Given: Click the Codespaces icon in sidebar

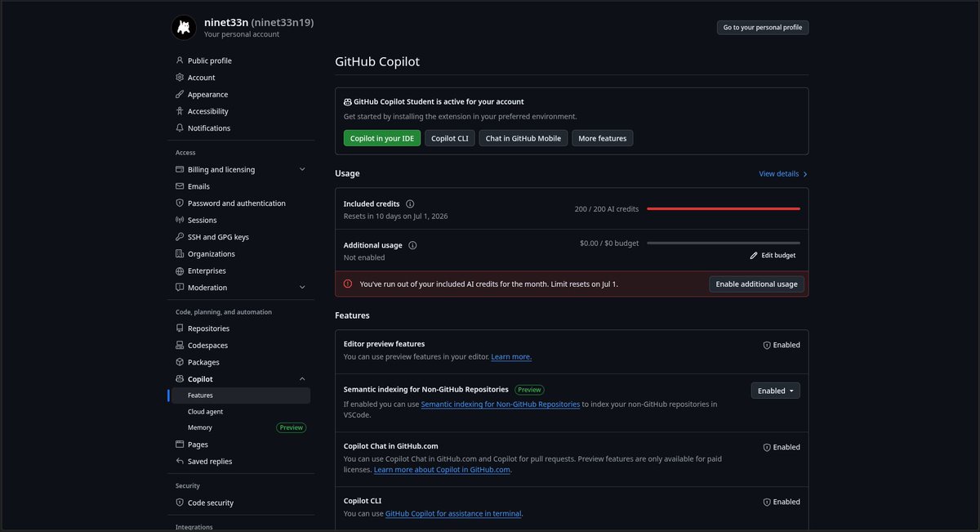Looking at the screenshot, I should click(x=180, y=346).
